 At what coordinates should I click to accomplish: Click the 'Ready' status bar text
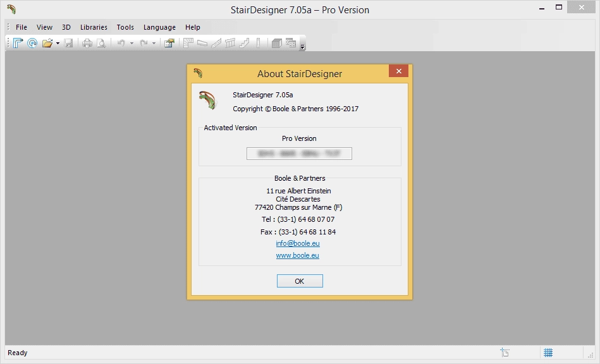(18, 353)
